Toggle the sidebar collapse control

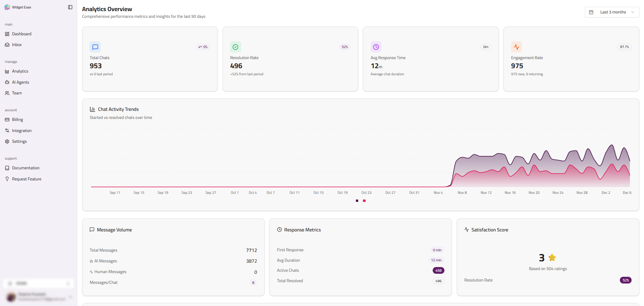[x=70, y=7]
